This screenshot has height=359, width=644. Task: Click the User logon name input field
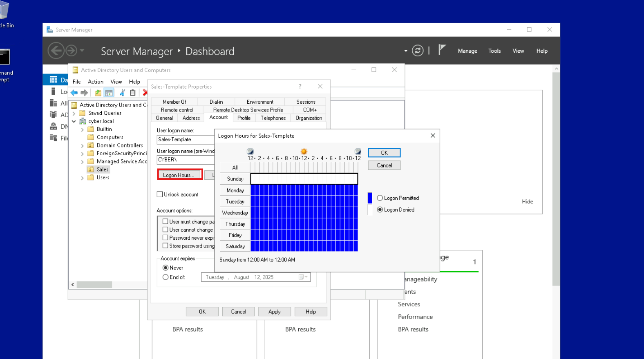[x=186, y=140]
